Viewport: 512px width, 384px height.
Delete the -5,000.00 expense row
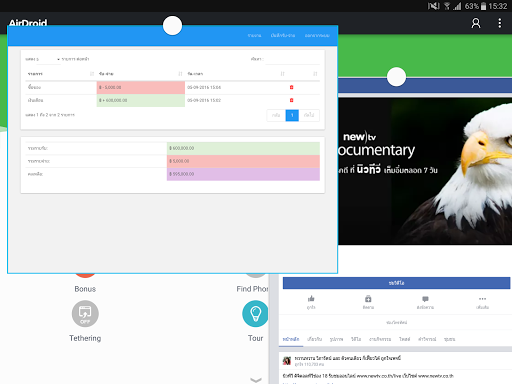click(x=291, y=87)
